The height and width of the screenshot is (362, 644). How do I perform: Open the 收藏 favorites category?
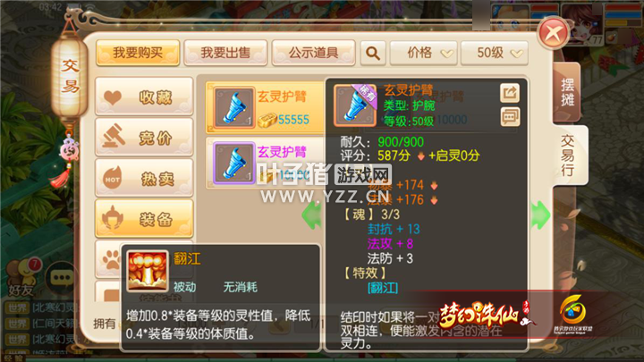(x=144, y=97)
